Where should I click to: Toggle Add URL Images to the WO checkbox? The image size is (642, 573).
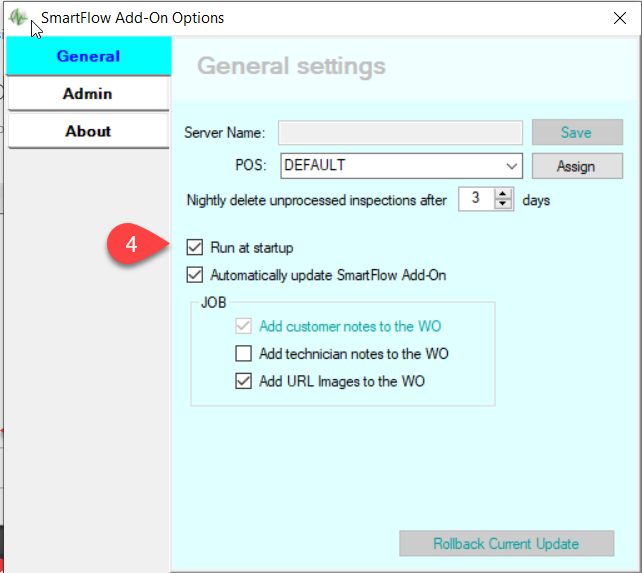(243, 381)
